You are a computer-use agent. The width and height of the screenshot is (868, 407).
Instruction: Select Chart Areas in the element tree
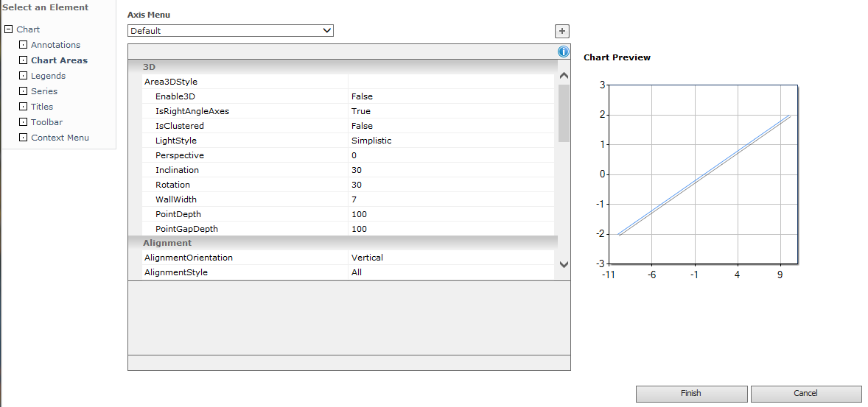(59, 60)
